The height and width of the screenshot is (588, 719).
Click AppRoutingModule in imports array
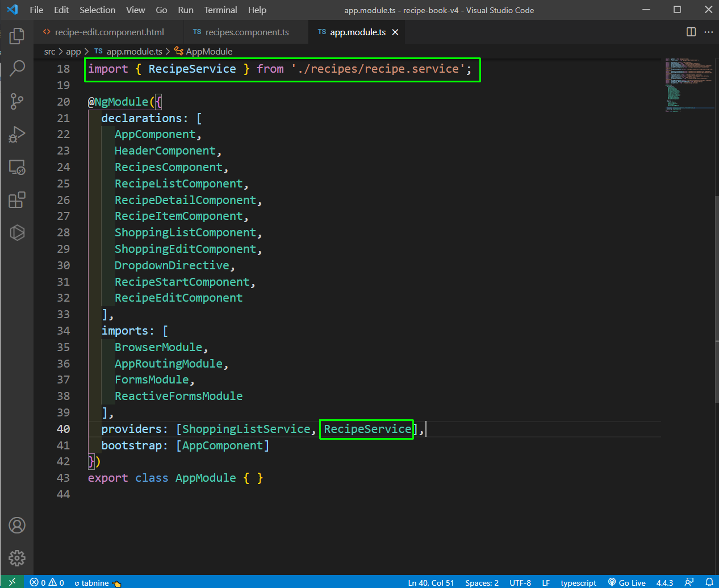click(x=169, y=364)
